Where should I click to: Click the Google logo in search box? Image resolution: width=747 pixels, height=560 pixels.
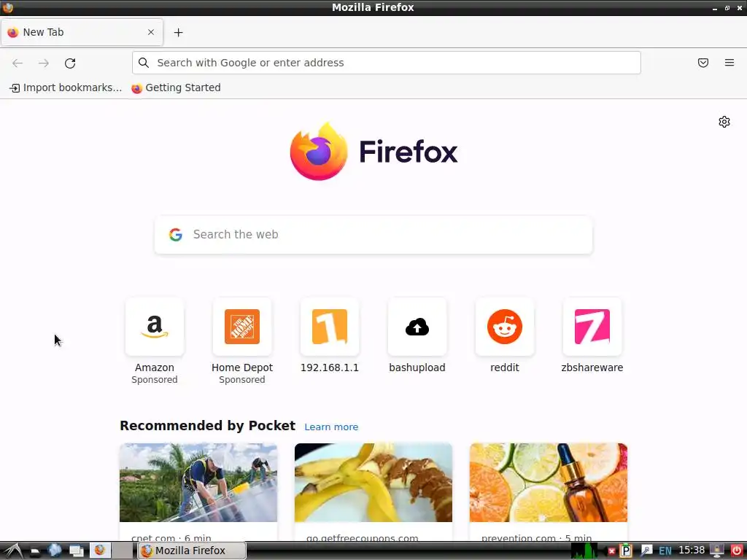[x=175, y=234]
